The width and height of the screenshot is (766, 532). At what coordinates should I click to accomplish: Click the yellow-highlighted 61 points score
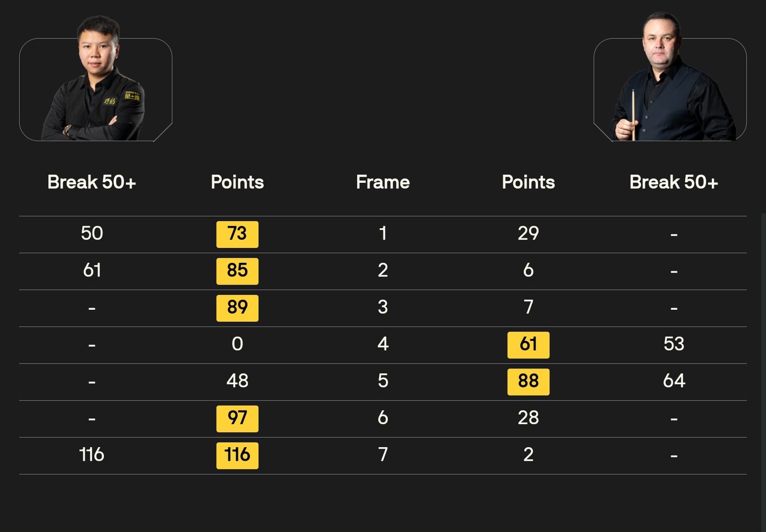(528, 344)
